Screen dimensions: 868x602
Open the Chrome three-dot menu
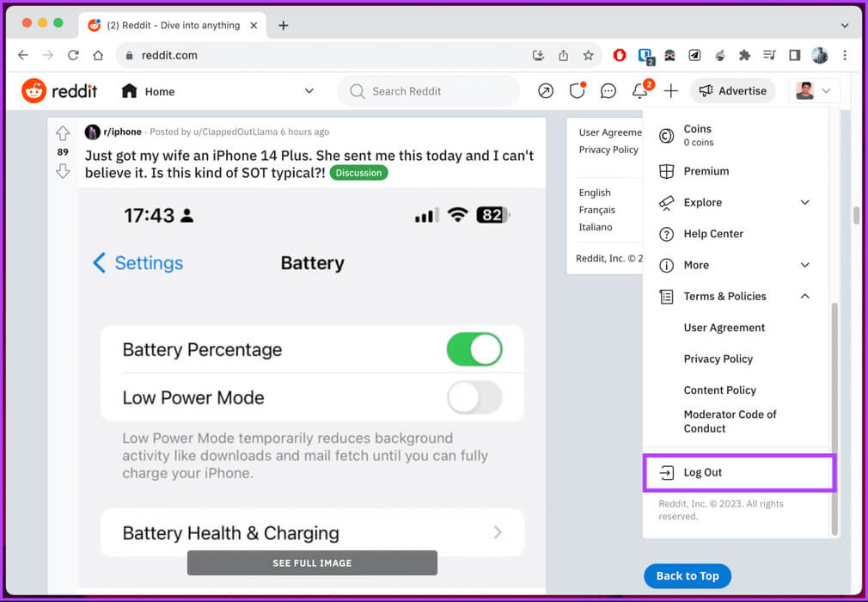[x=845, y=55]
